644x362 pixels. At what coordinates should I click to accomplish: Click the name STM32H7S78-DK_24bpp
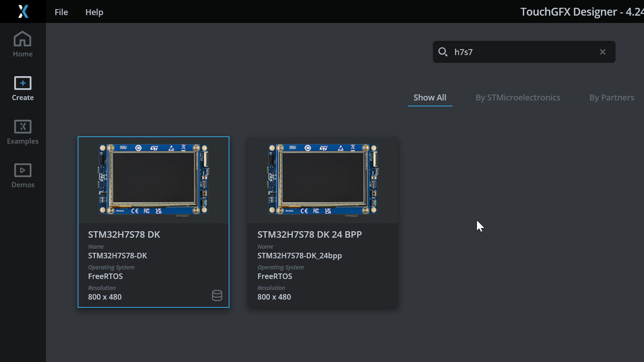pos(300,256)
